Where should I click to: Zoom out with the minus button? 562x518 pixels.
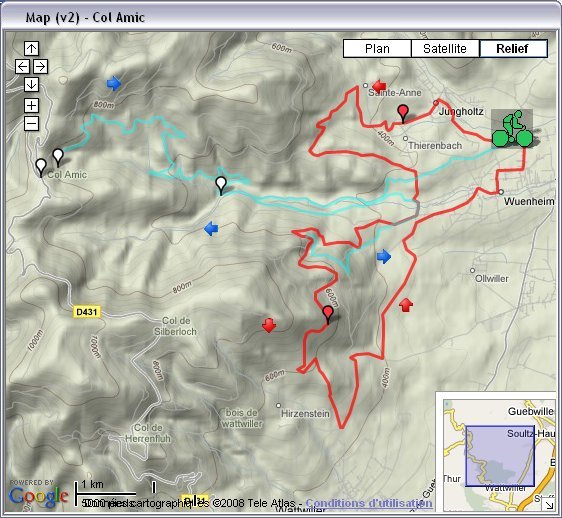click(x=32, y=124)
